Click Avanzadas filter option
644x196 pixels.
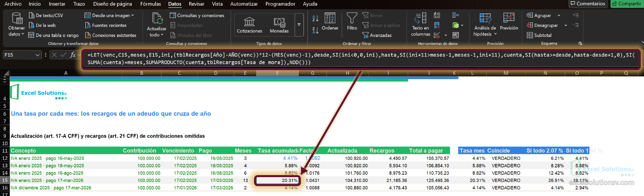377,35
